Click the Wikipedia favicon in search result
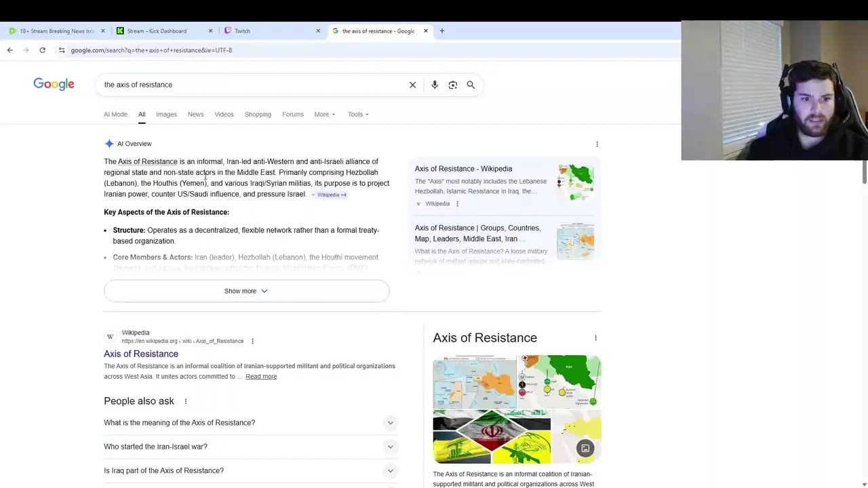Screen dimensions: 868x488 click(111, 336)
